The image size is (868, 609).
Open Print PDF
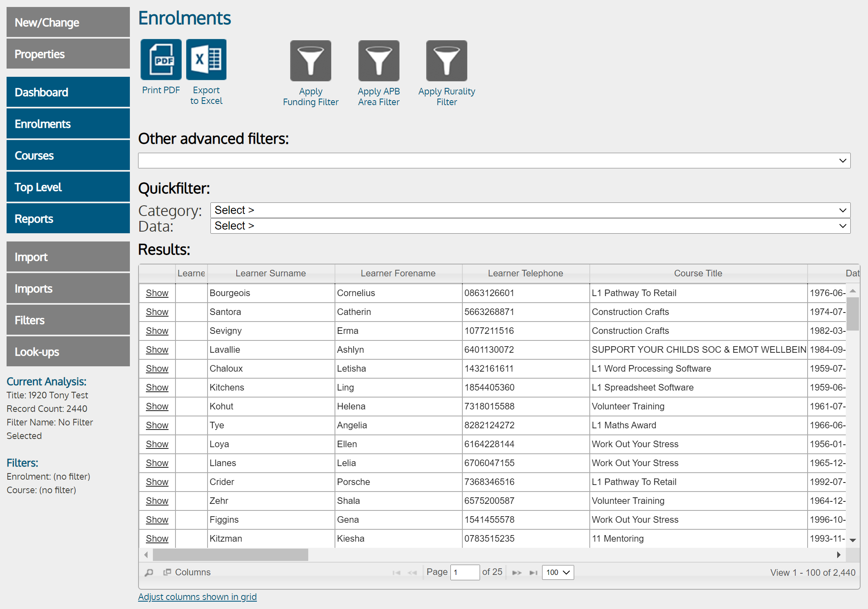[x=161, y=60]
